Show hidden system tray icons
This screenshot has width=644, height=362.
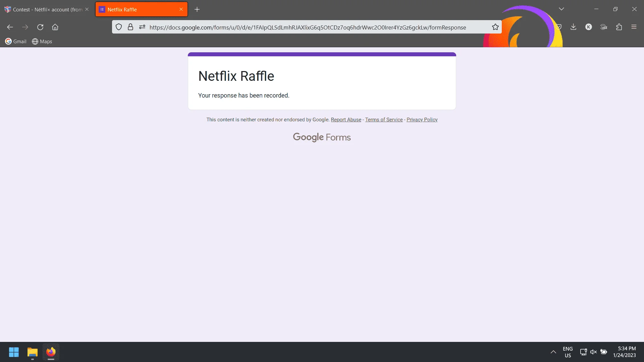(x=553, y=352)
